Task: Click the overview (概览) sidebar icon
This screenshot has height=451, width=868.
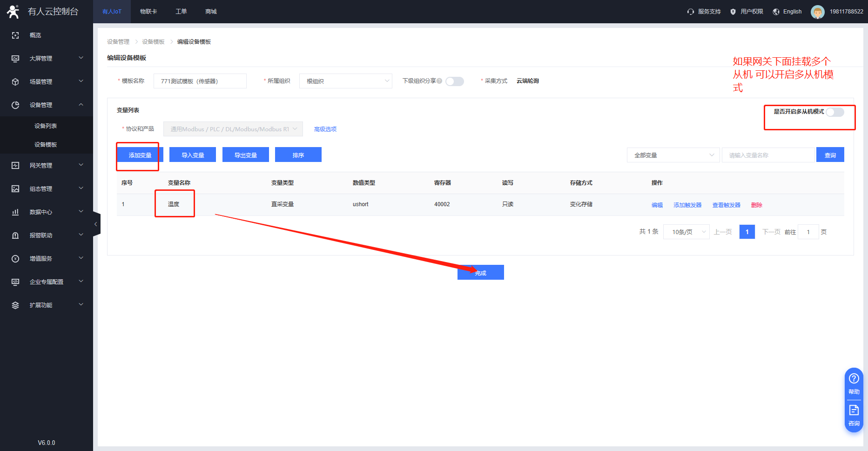Action: [x=15, y=35]
